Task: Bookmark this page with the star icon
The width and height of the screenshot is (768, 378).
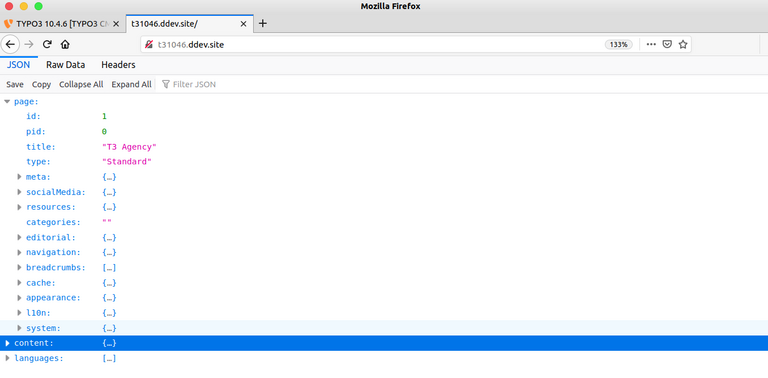Action: click(x=683, y=45)
